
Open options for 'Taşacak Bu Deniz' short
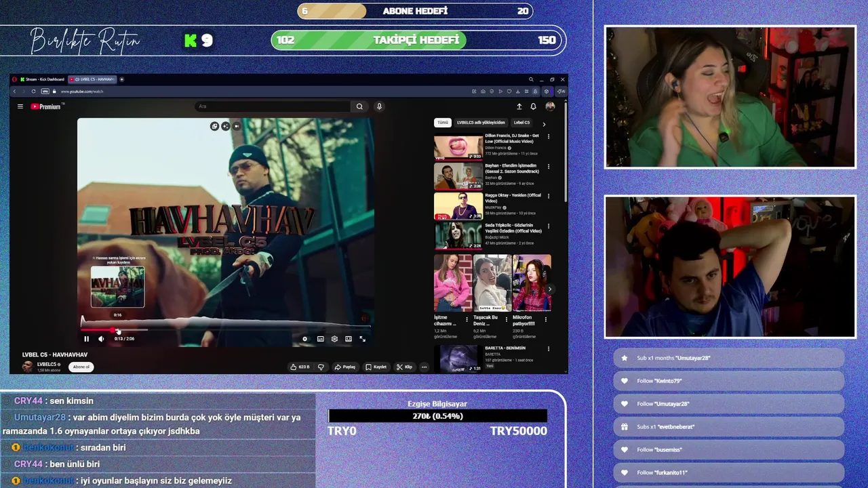tap(506, 319)
